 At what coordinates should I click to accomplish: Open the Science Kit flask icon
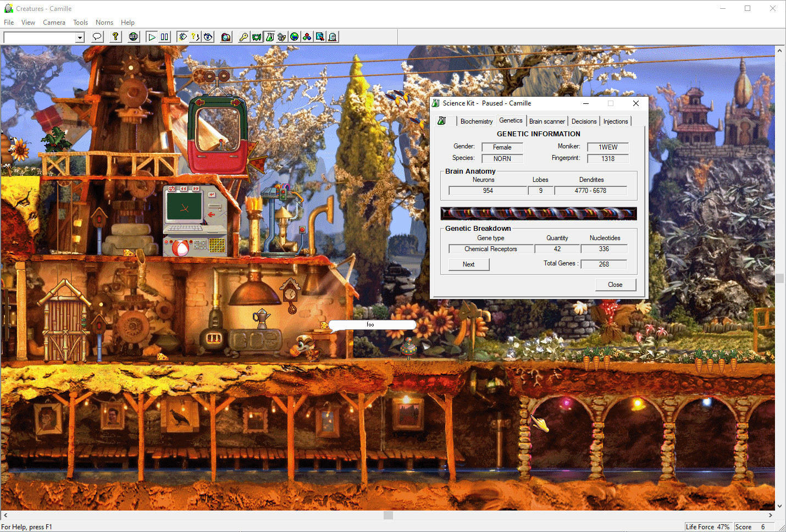[268, 37]
